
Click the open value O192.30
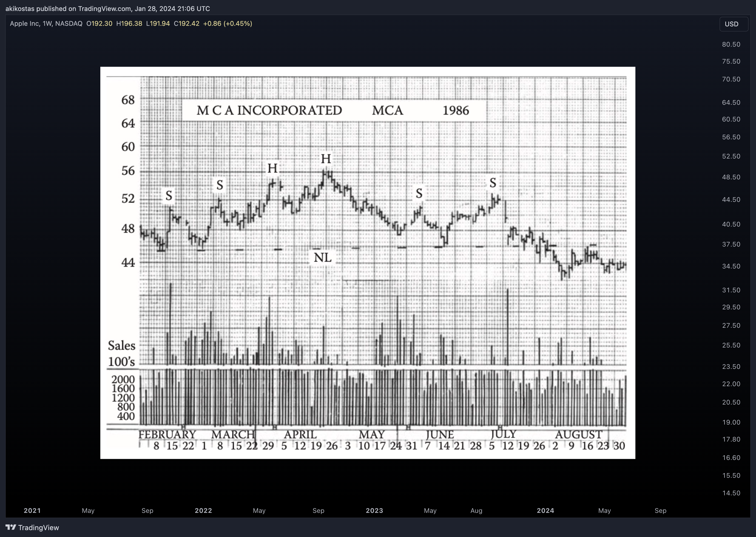99,24
